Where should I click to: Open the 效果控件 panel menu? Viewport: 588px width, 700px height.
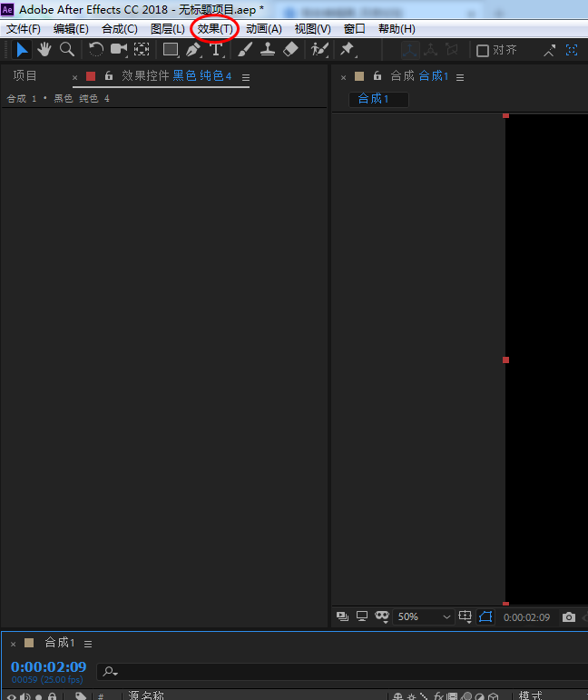click(x=246, y=77)
